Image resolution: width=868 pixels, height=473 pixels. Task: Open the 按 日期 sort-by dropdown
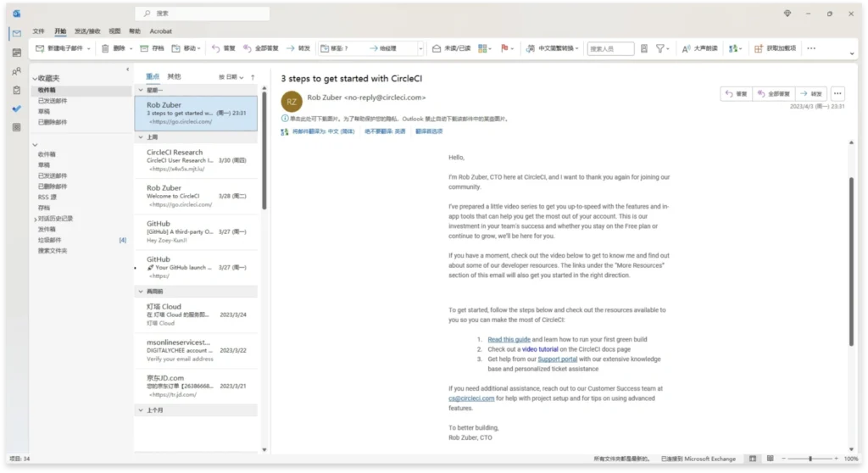[x=231, y=77]
